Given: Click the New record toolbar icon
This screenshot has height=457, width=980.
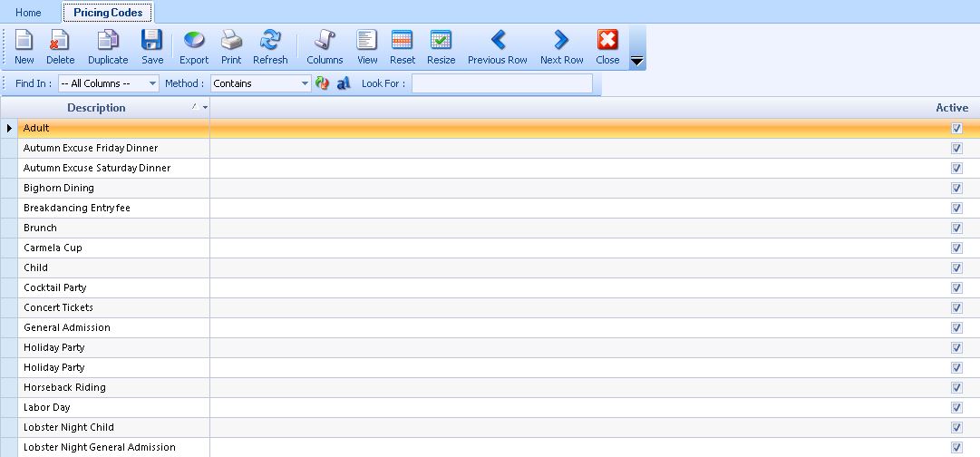Looking at the screenshot, I should pyautogui.click(x=24, y=47).
